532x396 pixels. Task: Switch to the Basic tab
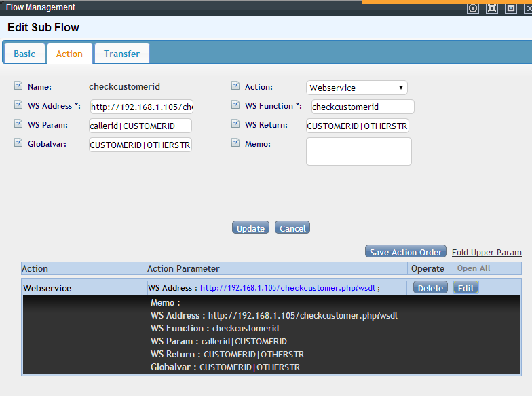coord(24,54)
